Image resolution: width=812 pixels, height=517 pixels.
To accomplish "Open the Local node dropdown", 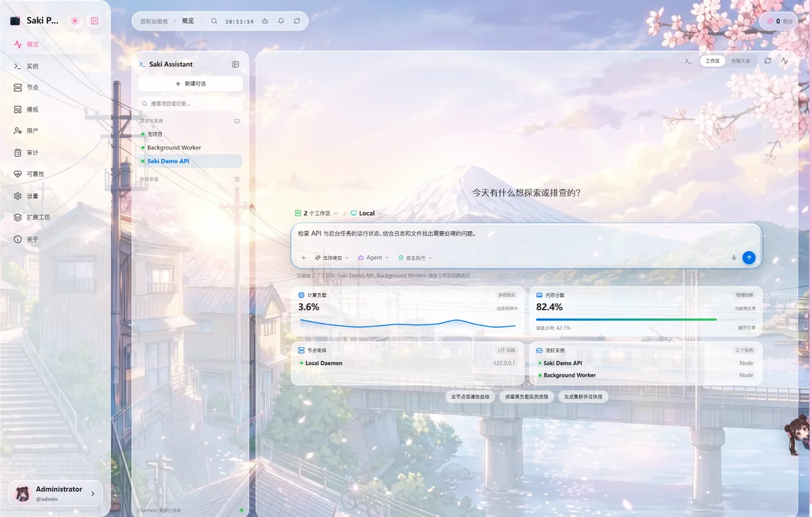I will click(x=365, y=213).
